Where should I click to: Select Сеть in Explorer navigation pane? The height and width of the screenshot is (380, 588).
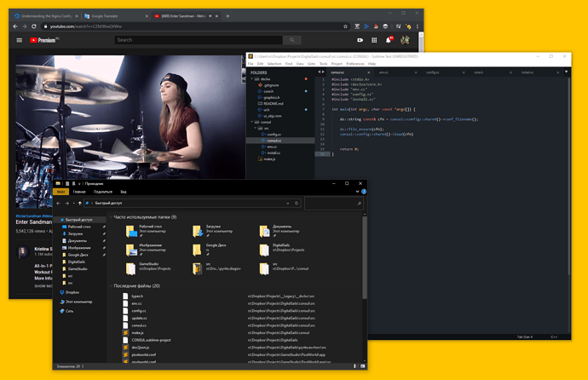(66, 311)
